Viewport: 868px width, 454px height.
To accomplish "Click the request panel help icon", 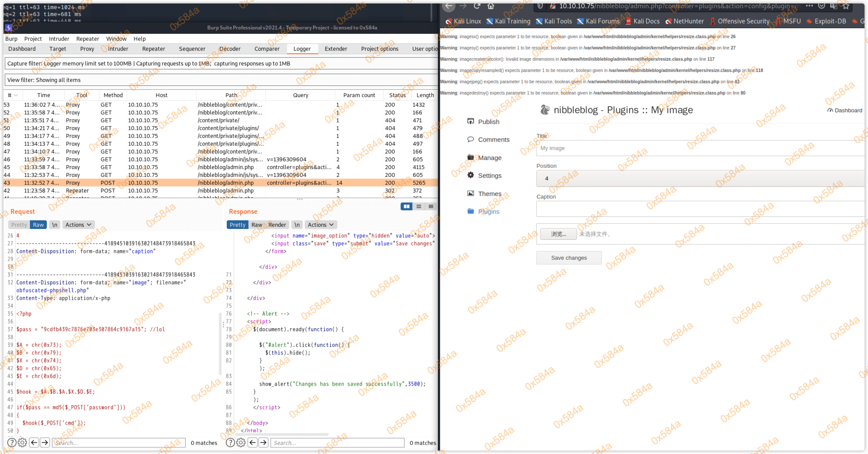I will click(11, 442).
